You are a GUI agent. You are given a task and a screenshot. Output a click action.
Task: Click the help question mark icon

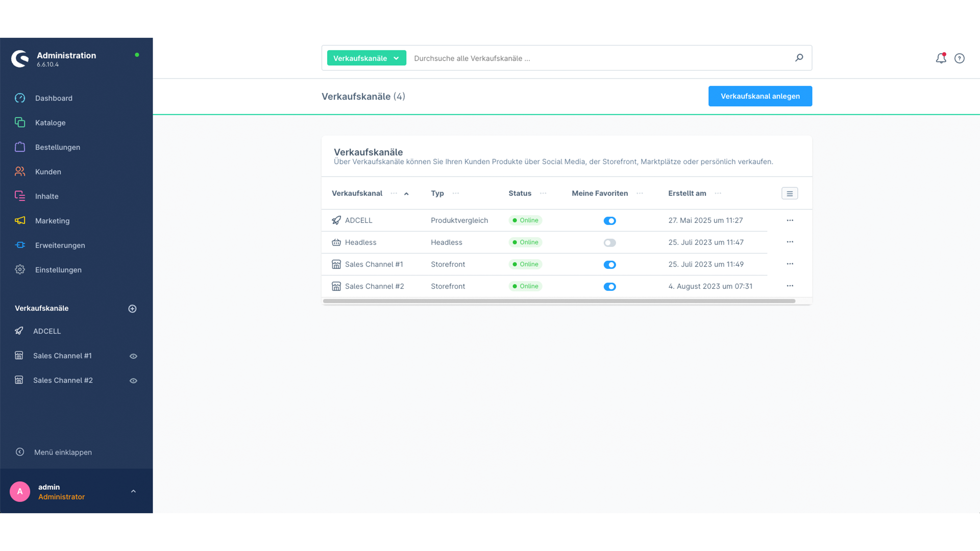point(960,58)
